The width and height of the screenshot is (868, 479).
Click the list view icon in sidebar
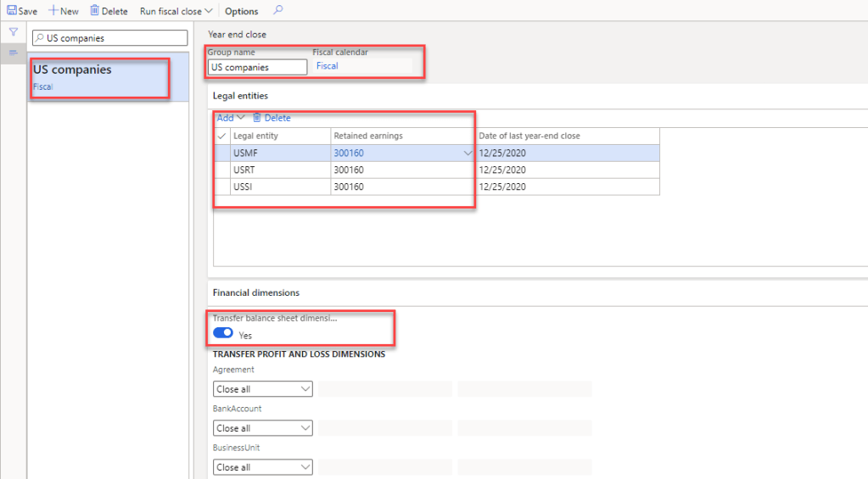(x=14, y=53)
